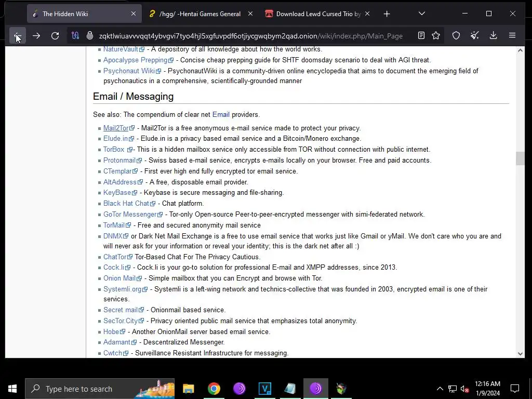Viewport: 532px width, 399px height.
Task: Close the Download Lewd Cursed Trio tab
Action: pyautogui.click(x=367, y=14)
